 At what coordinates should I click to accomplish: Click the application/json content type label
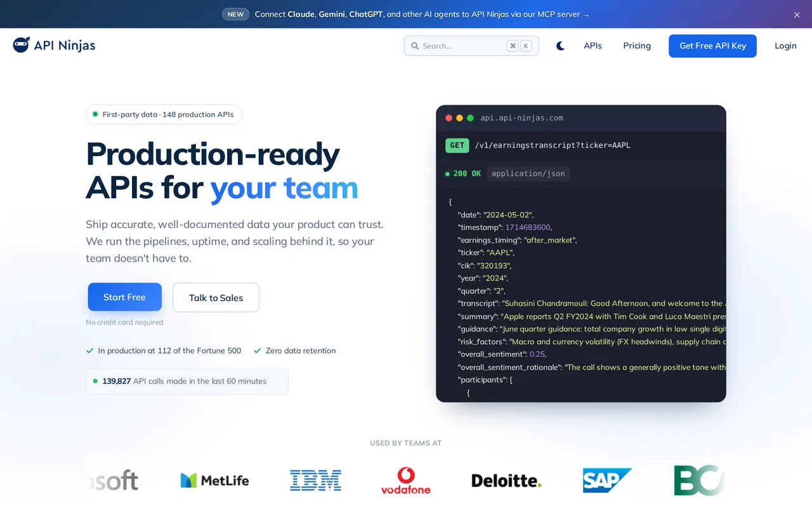528,173
